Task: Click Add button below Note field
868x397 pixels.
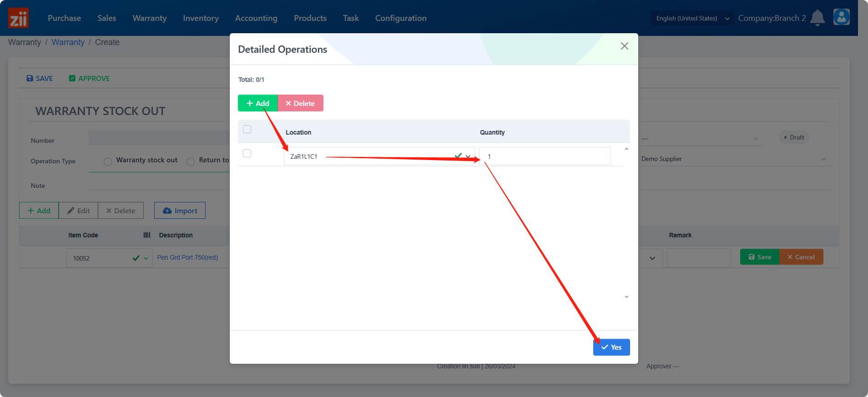Action: 39,211
